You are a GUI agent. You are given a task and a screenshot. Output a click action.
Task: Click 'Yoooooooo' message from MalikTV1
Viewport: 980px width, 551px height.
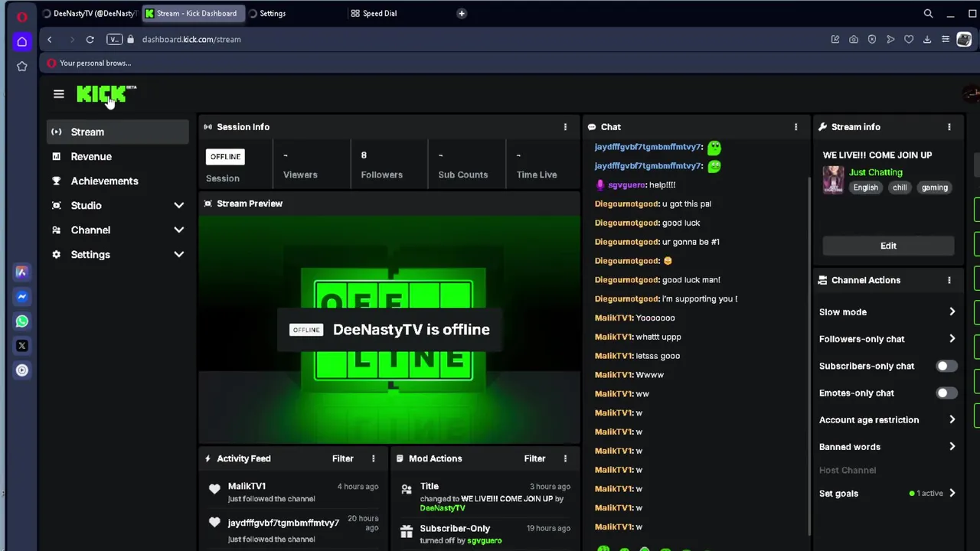click(655, 318)
